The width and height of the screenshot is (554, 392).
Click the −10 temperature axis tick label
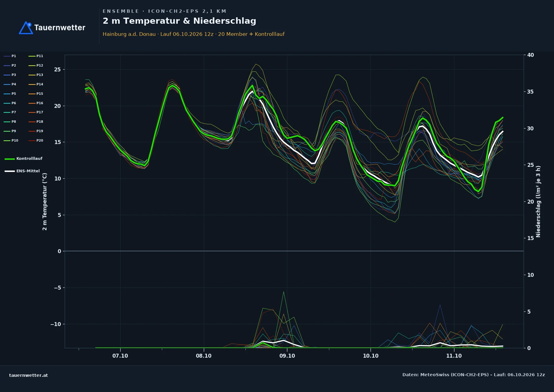56,324
